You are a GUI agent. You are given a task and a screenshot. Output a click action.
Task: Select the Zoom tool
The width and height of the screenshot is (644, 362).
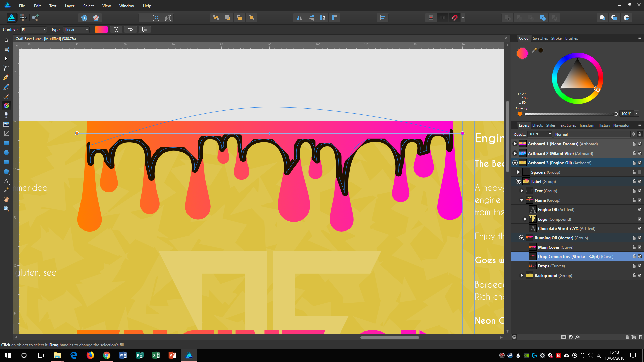pos(6,209)
